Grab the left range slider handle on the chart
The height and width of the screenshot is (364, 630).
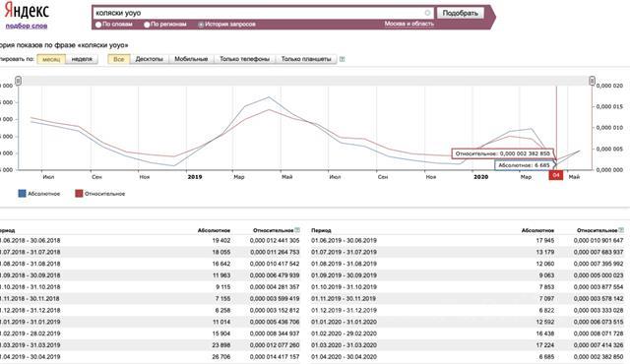(x=18, y=81)
